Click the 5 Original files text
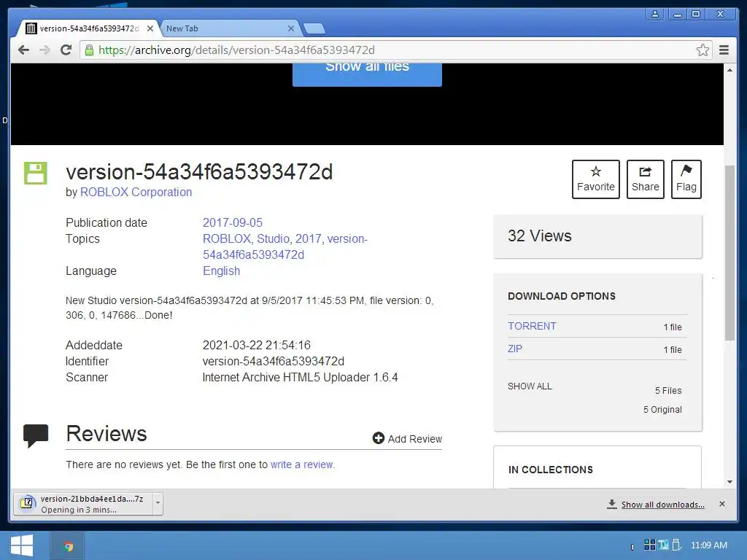This screenshot has height=560, width=747. point(662,410)
